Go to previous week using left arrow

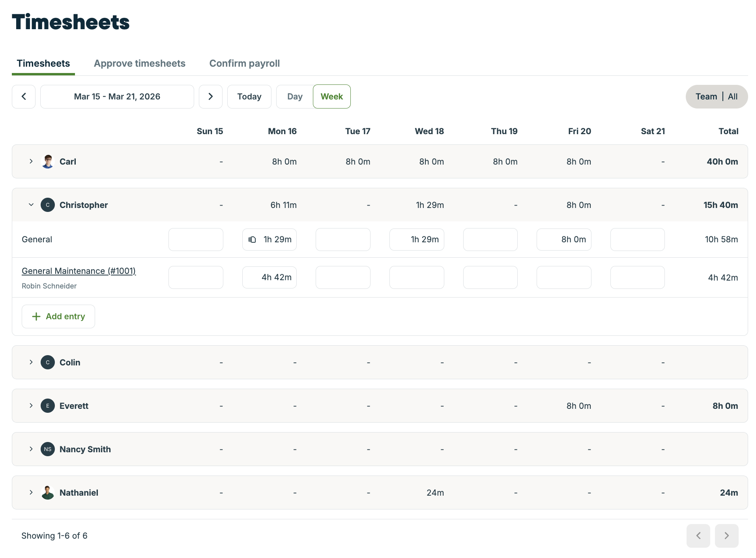(24, 97)
